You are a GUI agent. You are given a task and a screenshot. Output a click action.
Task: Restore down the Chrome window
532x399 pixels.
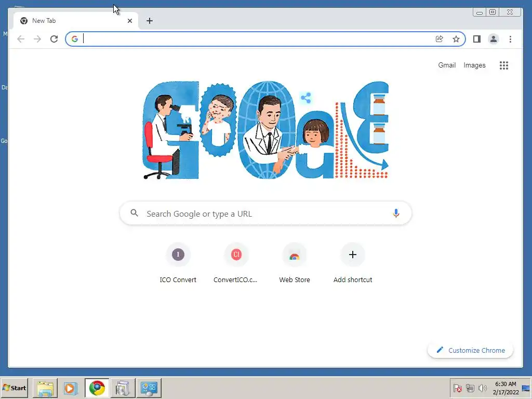tap(493, 12)
